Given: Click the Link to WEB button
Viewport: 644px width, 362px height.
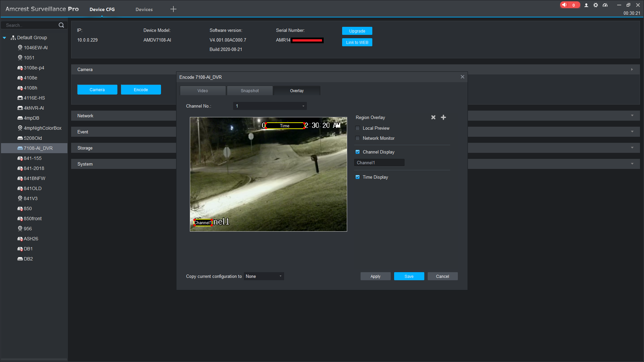Looking at the screenshot, I should (357, 42).
